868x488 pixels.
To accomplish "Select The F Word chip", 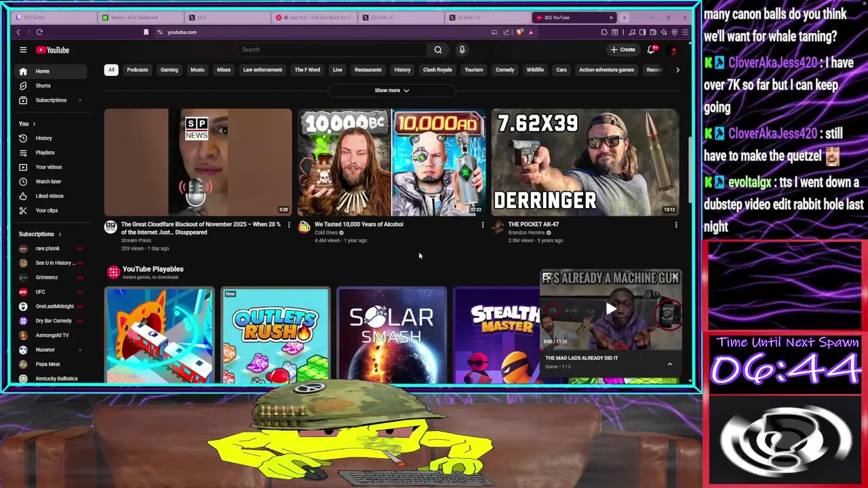I will (307, 70).
